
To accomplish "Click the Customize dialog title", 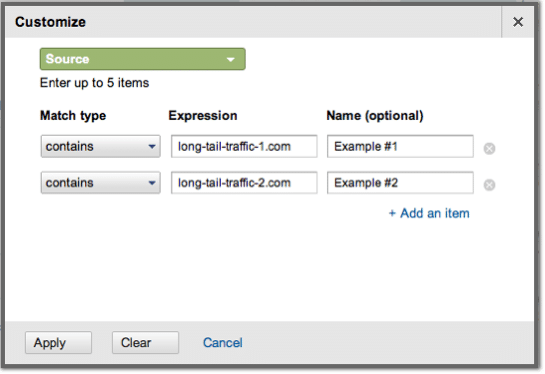I will click(50, 22).
